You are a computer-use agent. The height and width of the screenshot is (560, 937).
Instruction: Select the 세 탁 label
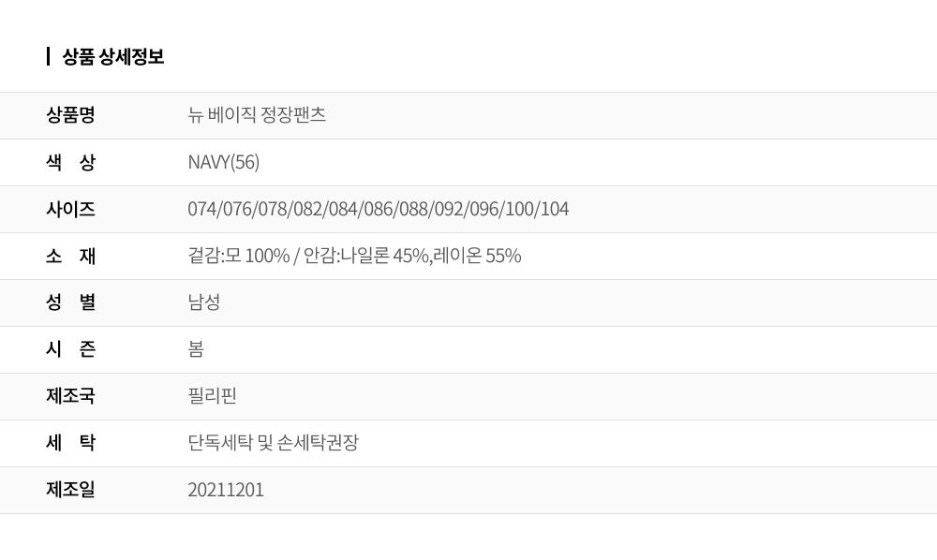70,443
